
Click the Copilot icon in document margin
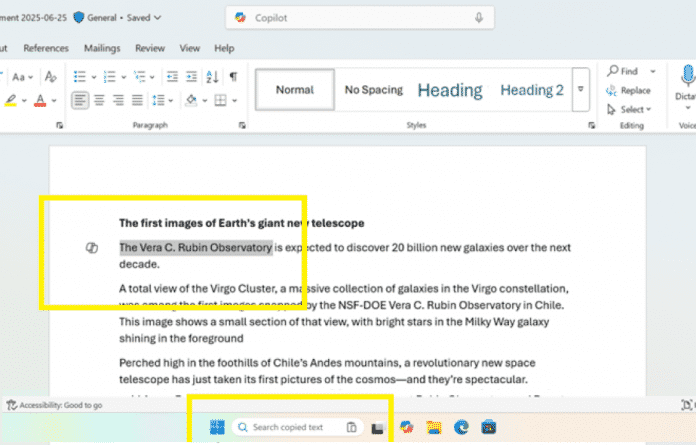click(x=91, y=247)
